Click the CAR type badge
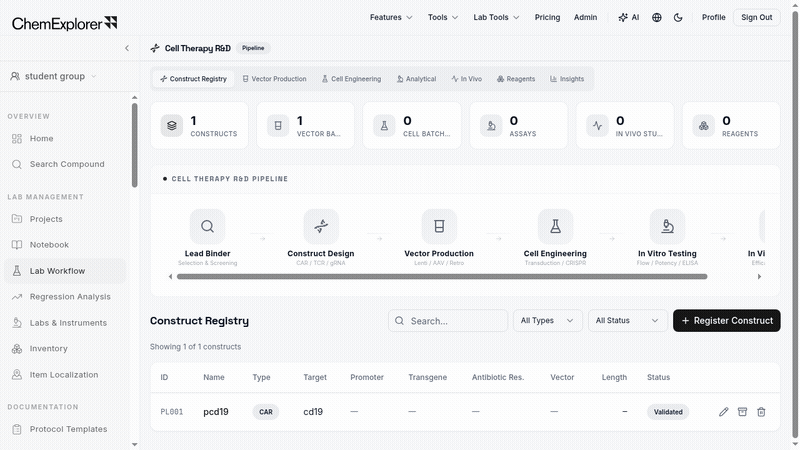Image resolution: width=800 pixels, height=450 pixels. (266, 412)
